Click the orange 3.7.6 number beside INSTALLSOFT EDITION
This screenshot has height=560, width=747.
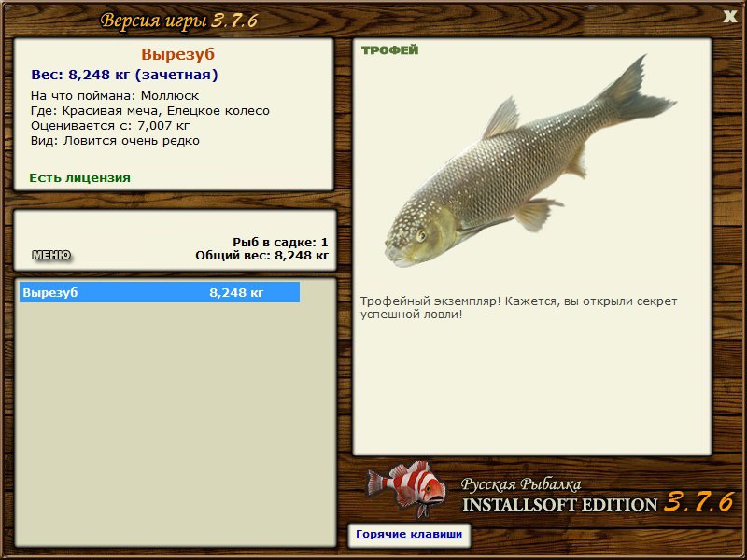tap(698, 502)
